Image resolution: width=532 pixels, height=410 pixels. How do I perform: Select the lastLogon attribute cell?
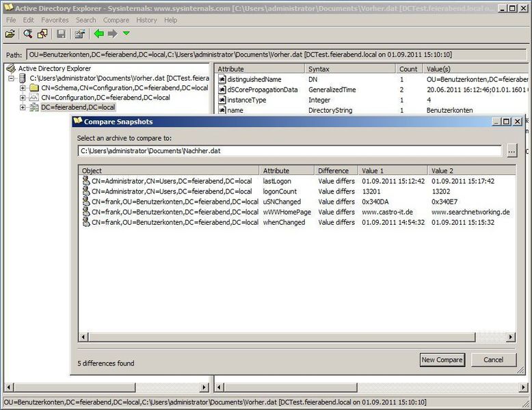coord(277,181)
